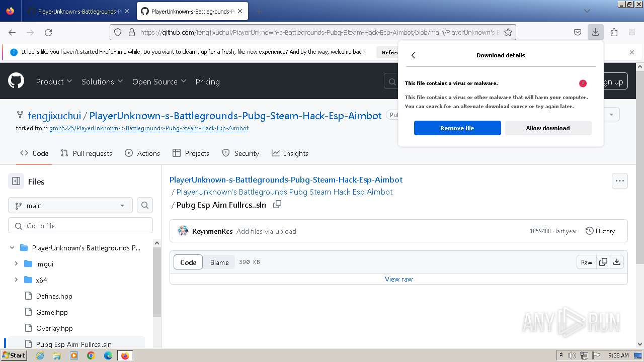Open the main branch selector dropdown
Viewport: 644px width, 362px height.
pyautogui.click(x=70, y=205)
